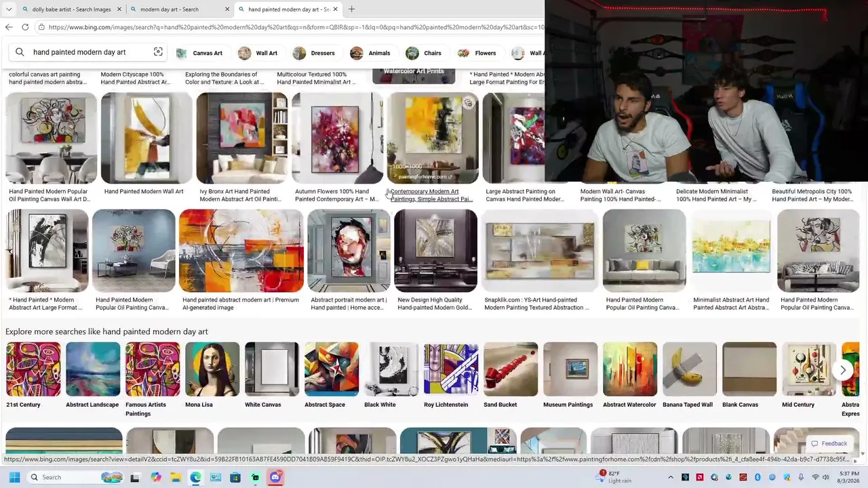
Task: Open Modern Wall Art Canvas Painting link
Action: 620,195
